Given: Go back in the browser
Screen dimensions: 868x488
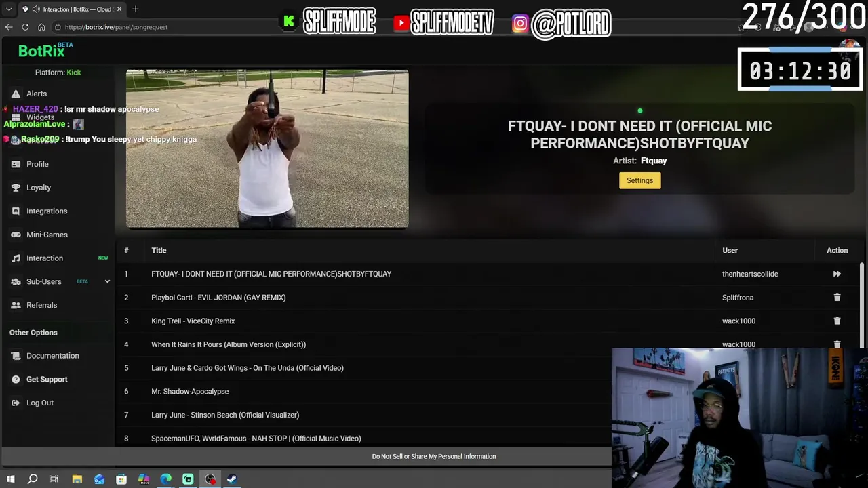Looking at the screenshot, I should click(x=9, y=27).
